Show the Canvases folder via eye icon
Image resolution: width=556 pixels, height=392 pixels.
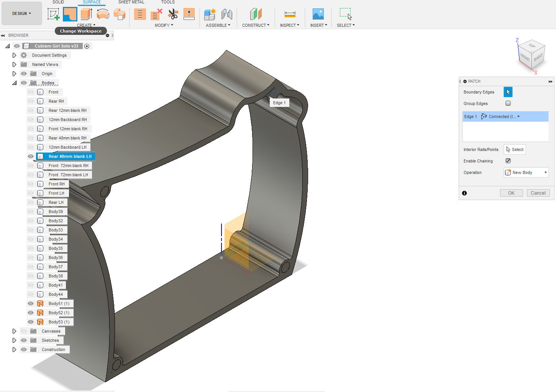24,331
